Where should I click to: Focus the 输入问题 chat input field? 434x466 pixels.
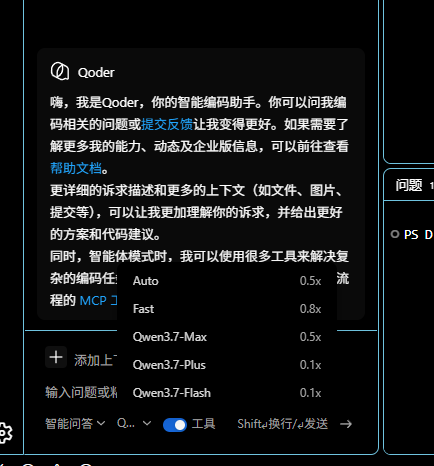81,392
